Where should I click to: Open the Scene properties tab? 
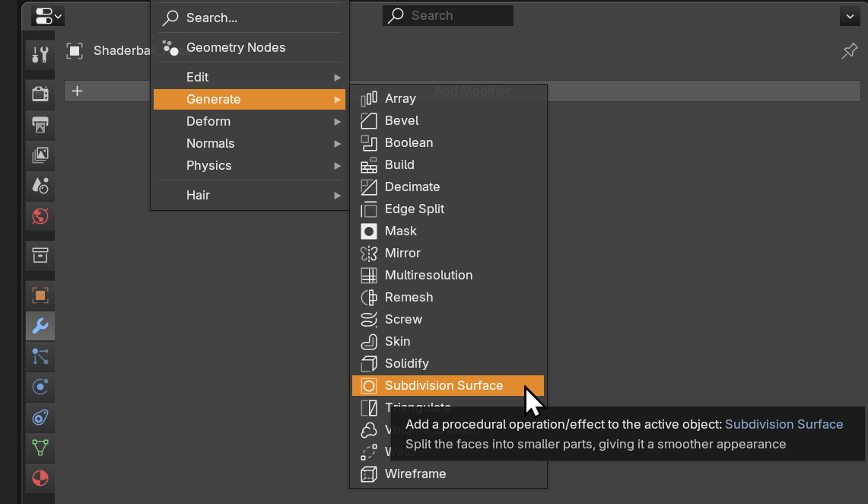(40, 186)
